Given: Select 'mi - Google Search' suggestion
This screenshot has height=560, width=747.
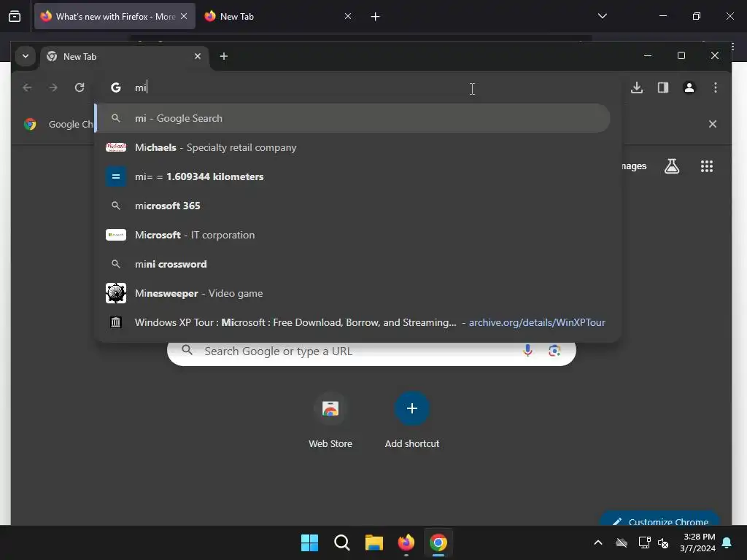Looking at the screenshot, I should (353, 118).
